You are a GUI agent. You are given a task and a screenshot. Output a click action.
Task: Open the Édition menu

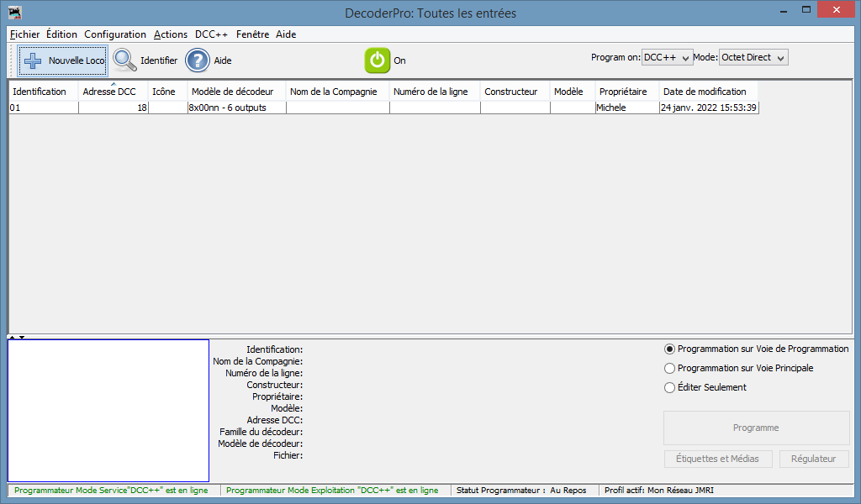pos(61,34)
